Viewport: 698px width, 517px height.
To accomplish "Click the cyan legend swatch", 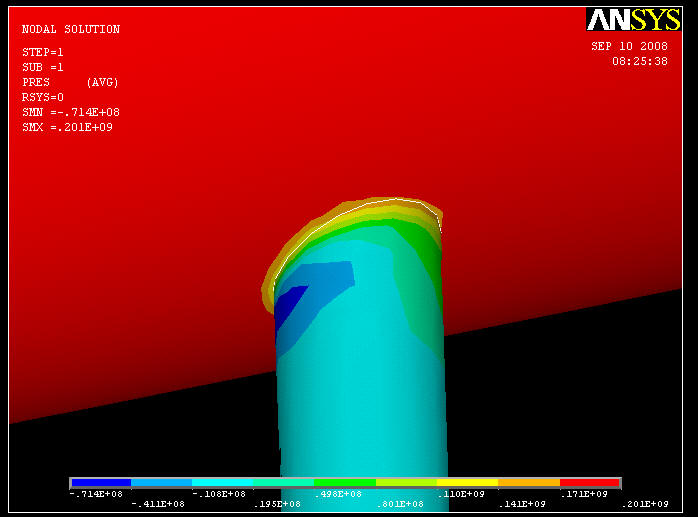I will click(x=223, y=483).
